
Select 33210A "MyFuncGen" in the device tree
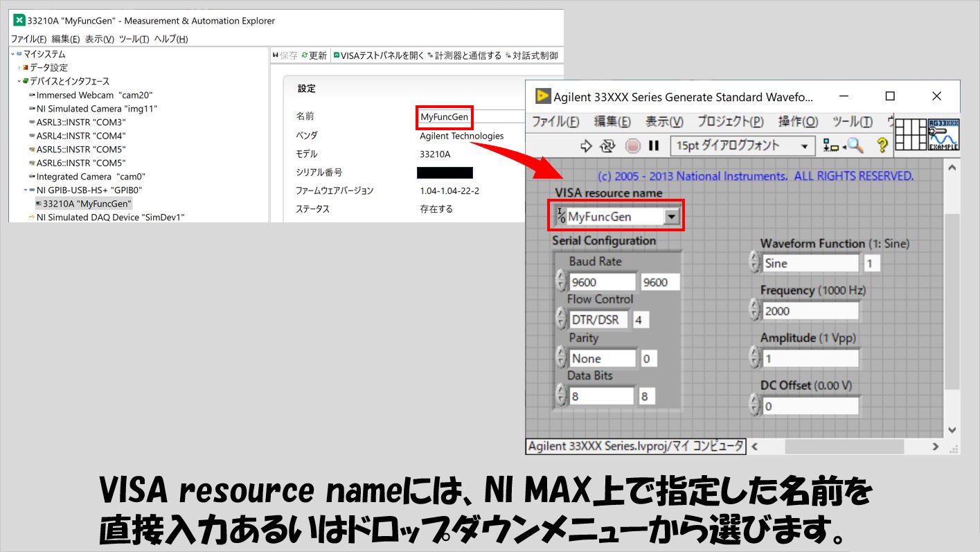(x=82, y=204)
